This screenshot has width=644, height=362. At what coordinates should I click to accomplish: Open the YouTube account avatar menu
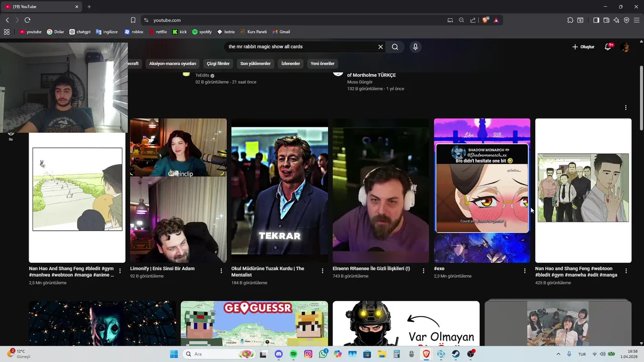[626, 47]
